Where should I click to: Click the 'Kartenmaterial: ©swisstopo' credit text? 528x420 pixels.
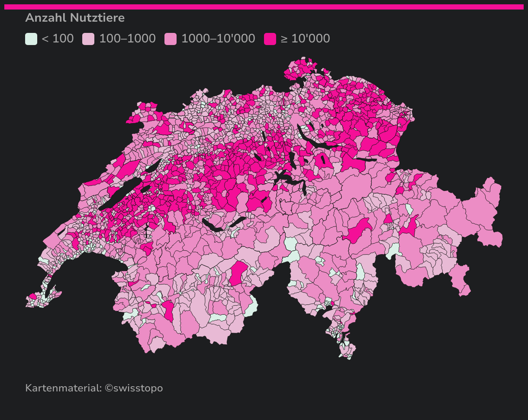tap(94, 388)
